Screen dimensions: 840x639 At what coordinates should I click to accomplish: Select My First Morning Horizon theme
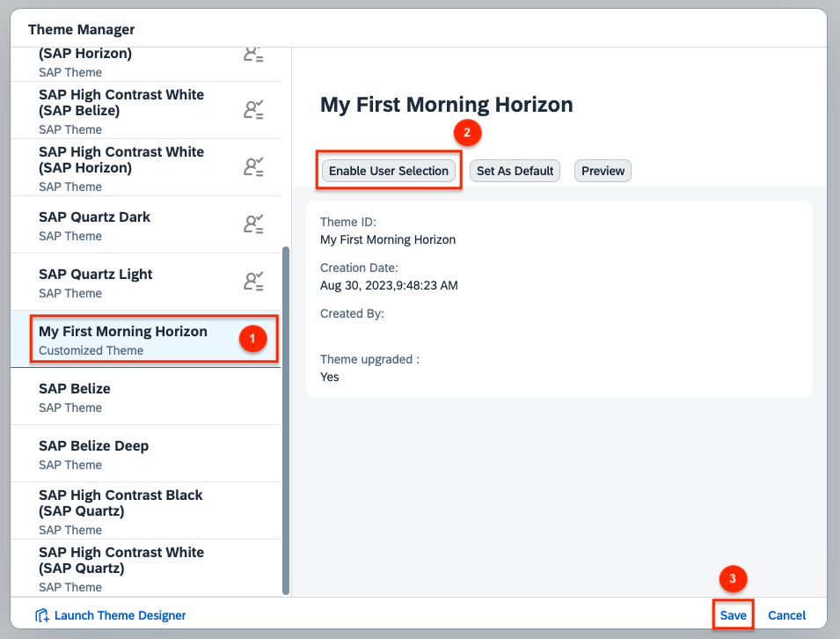pos(146,340)
